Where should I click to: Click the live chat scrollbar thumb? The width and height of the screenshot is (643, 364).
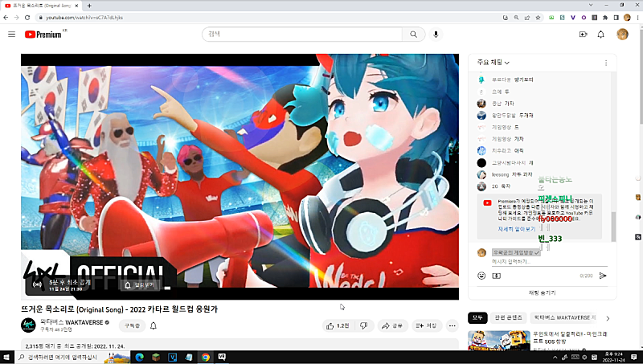tap(613, 227)
